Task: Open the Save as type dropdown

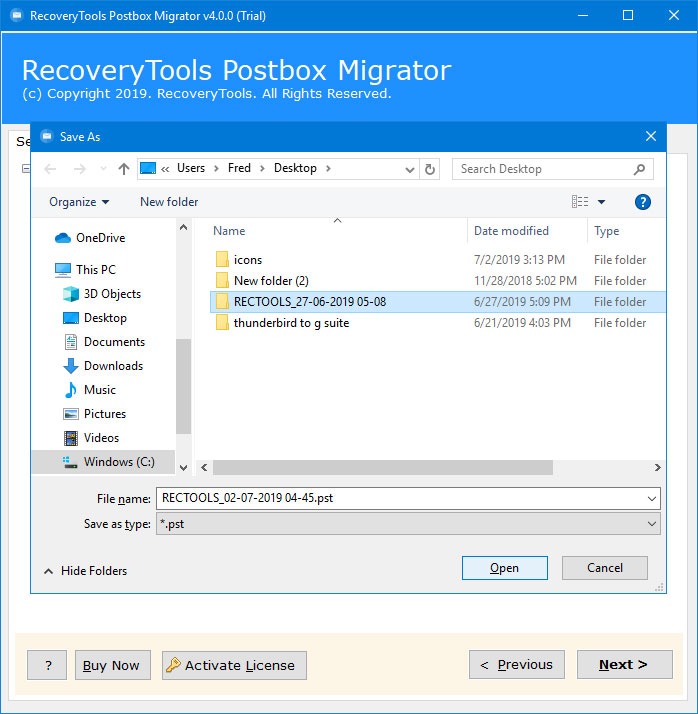Action: (x=408, y=524)
